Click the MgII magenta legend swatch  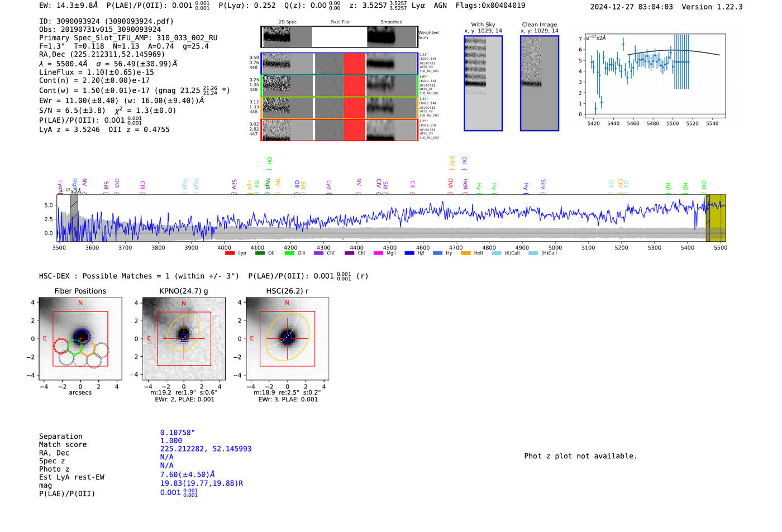tap(379, 253)
